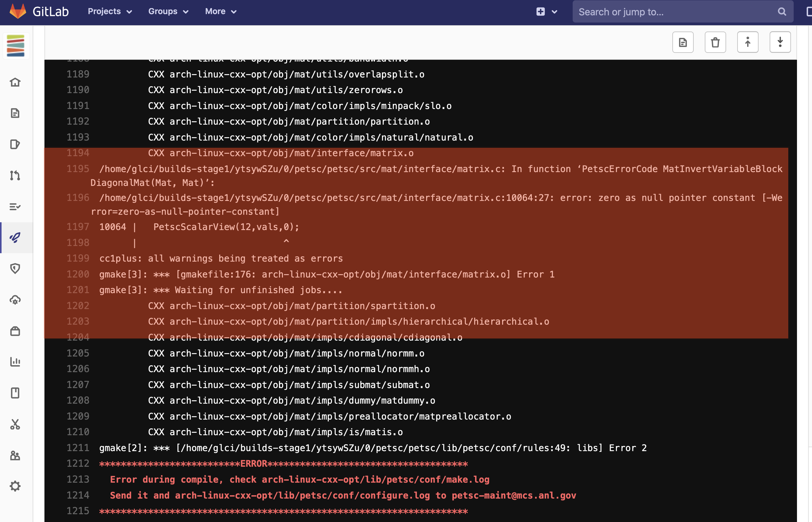Click 'cc1plus: all warnings being treated as errors'
Screen dimensions: 812x522
[221, 259]
